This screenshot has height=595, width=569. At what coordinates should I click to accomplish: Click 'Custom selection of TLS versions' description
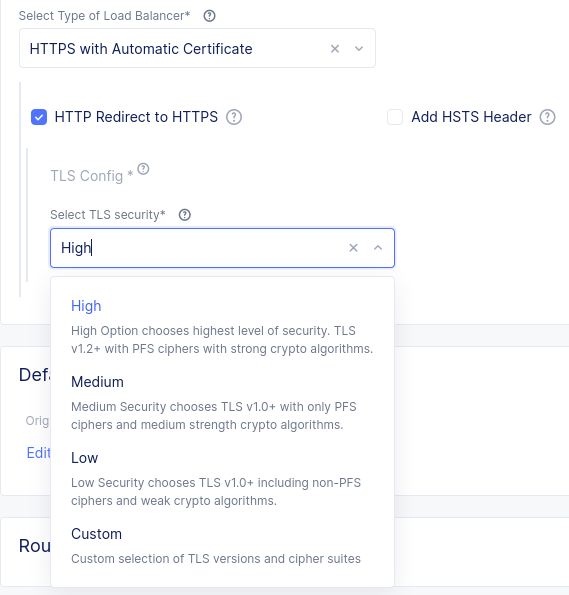(x=216, y=559)
